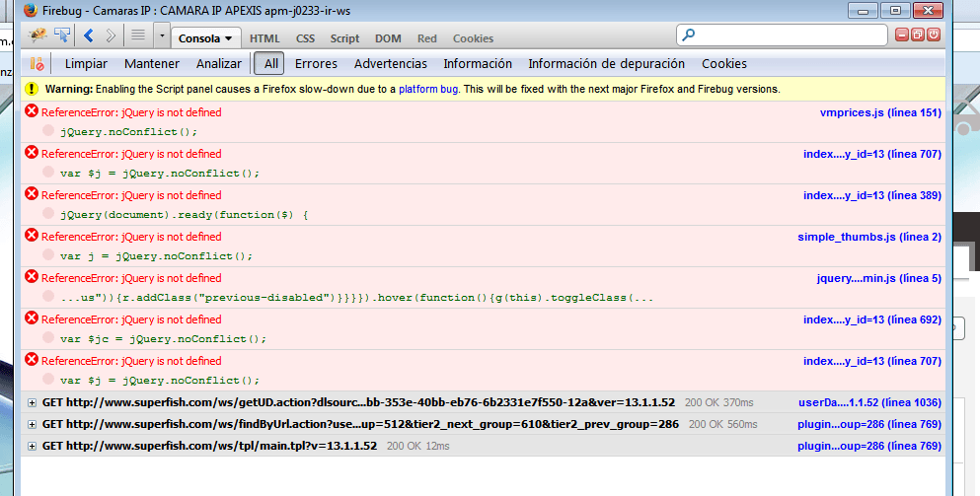
Task: Click the yellow warning exclamation icon
Action: (x=32, y=89)
